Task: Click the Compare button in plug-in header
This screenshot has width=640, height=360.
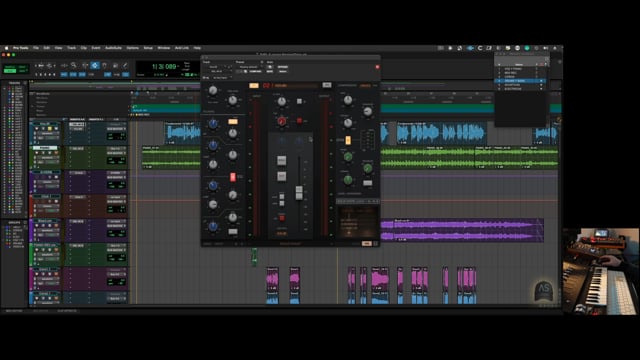Action: 255,71
